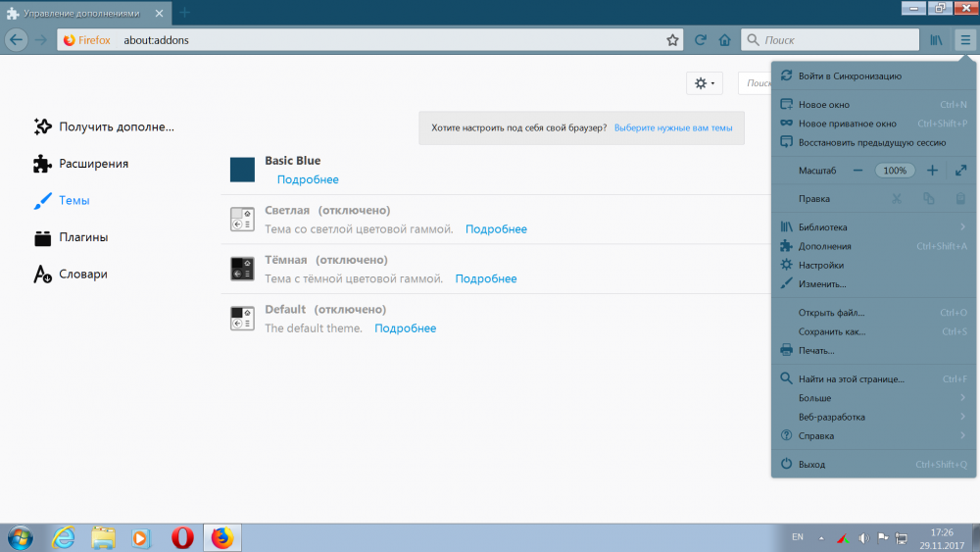Zoom out with the minus button
This screenshot has width=980, height=552.
coord(857,170)
